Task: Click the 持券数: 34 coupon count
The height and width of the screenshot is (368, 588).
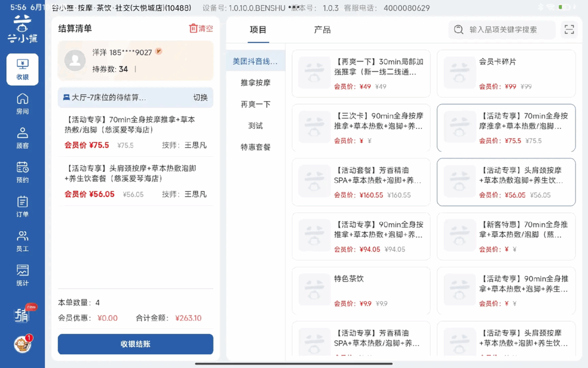Action: click(110, 69)
